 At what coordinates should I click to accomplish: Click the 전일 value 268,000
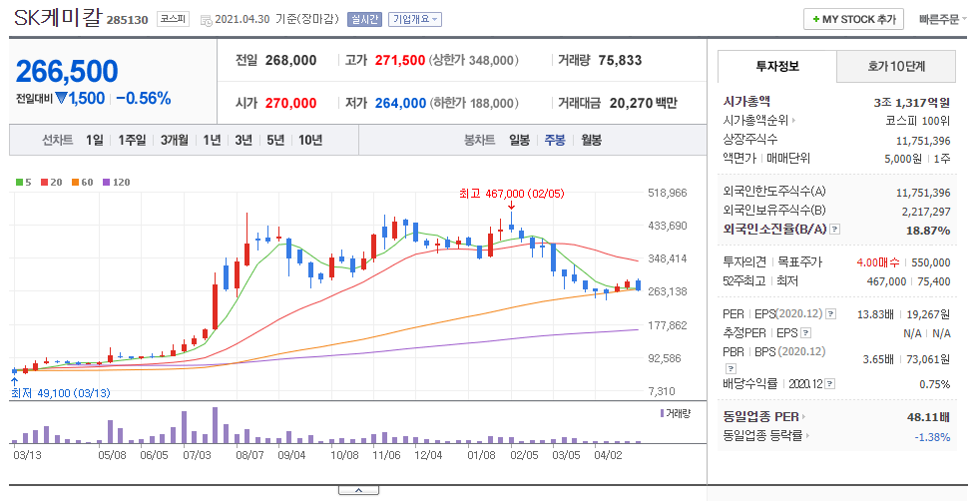(290, 60)
